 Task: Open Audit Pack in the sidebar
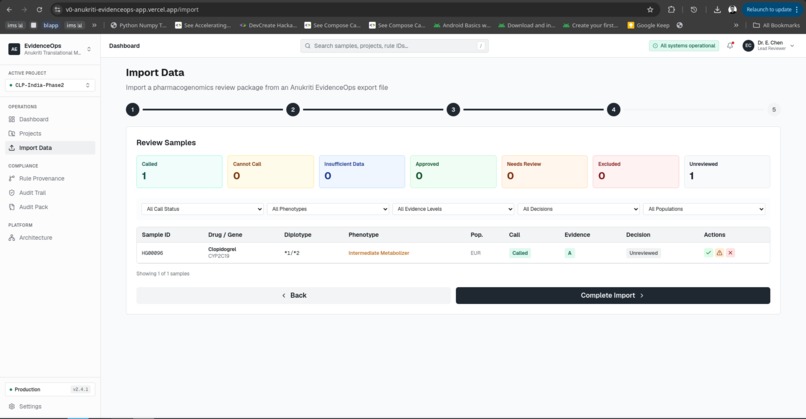click(50, 207)
